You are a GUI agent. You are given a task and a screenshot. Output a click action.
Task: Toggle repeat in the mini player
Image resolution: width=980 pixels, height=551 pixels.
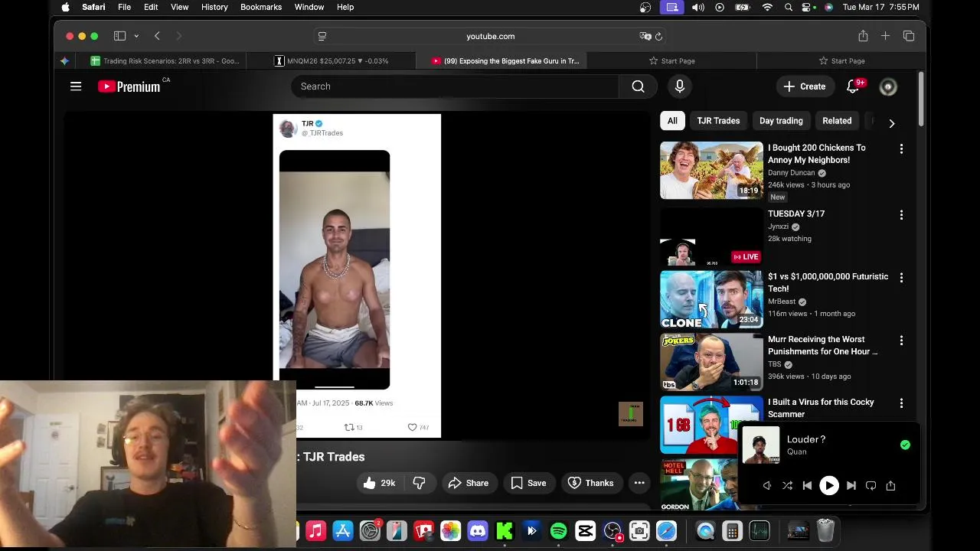tap(871, 485)
